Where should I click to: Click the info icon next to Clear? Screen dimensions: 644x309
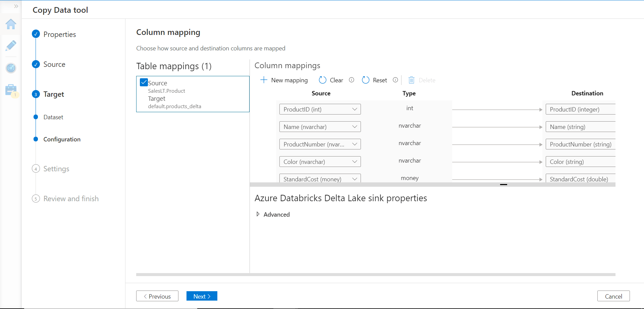[x=352, y=80]
